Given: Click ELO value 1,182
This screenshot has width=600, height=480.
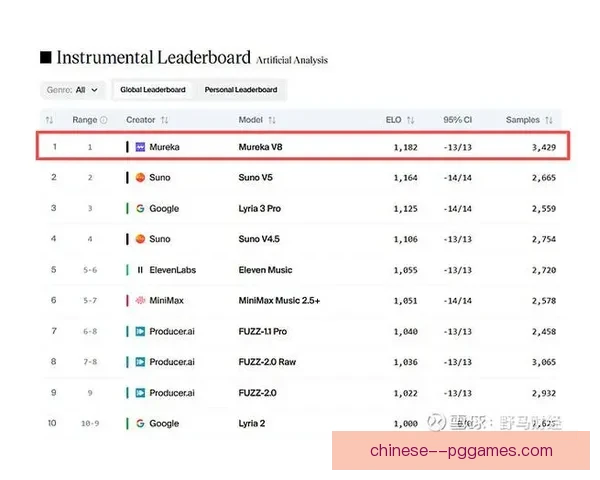Looking at the screenshot, I should click(406, 147).
